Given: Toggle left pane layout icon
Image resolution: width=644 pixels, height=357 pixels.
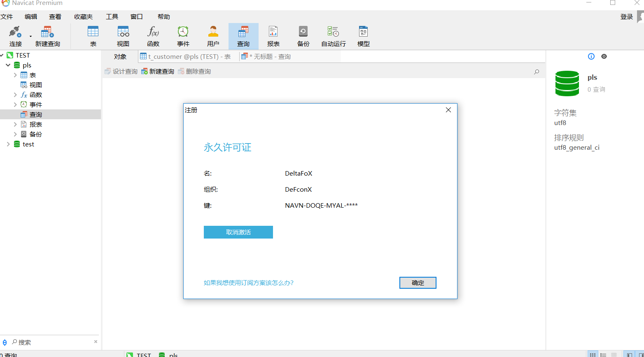Looking at the screenshot, I should coord(629,355).
